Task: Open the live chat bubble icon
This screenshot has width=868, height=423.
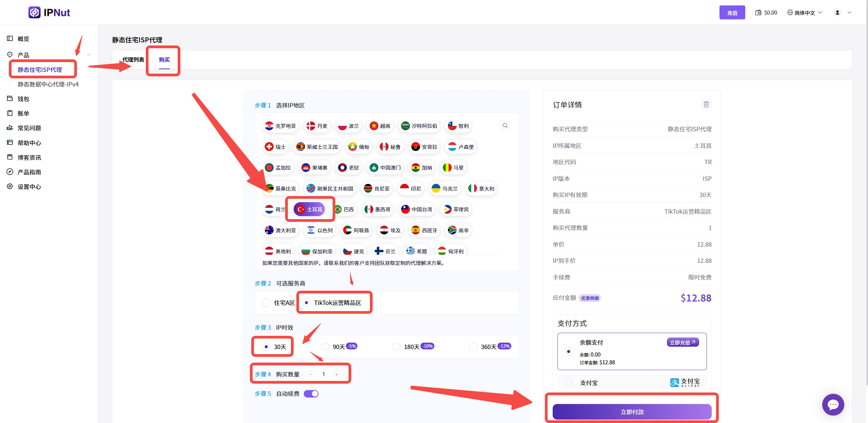Action: click(833, 404)
